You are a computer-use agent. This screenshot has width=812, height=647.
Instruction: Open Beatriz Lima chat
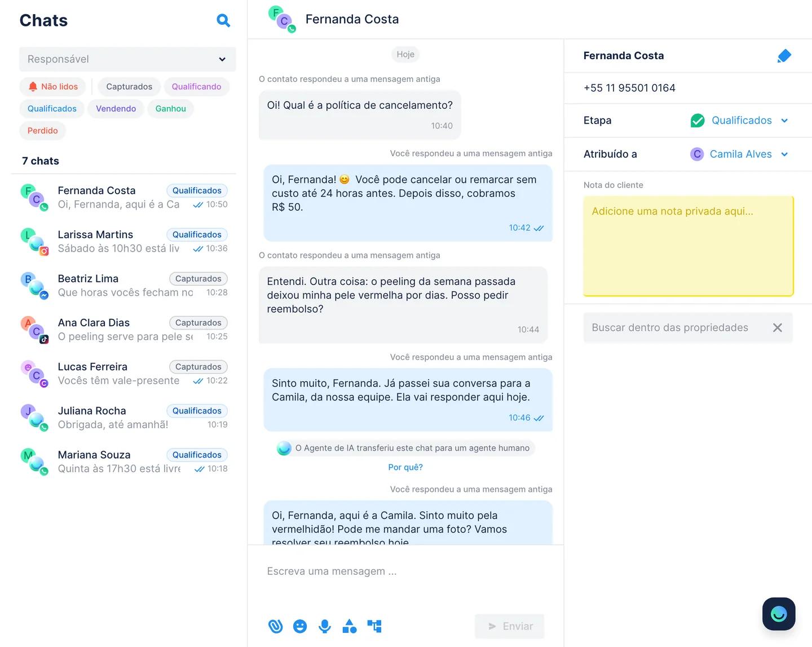124,285
